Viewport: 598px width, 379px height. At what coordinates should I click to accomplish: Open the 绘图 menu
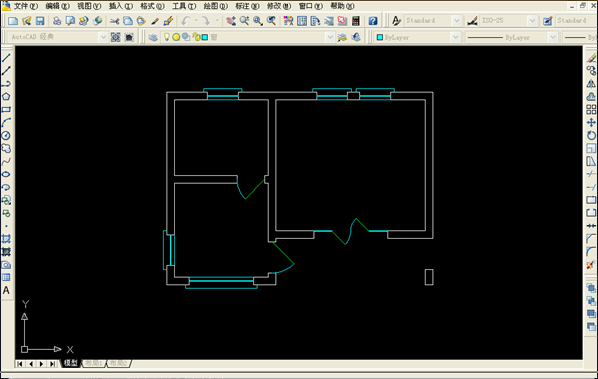pyautogui.click(x=215, y=6)
